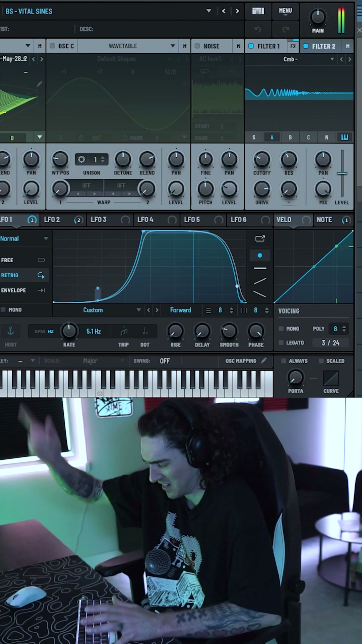Select the rising ramp draw tool
The height and width of the screenshot is (644, 362).
coord(260,281)
